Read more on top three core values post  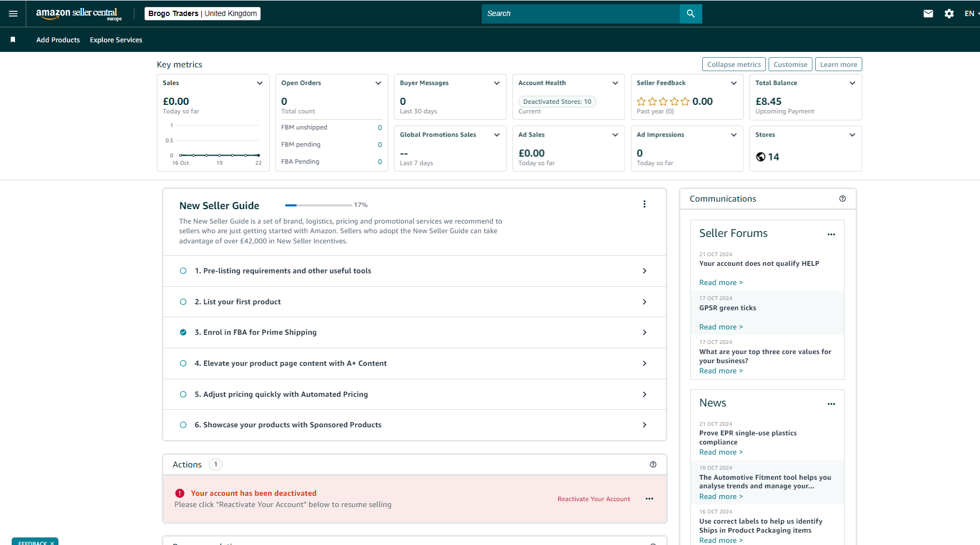[x=721, y=371]
